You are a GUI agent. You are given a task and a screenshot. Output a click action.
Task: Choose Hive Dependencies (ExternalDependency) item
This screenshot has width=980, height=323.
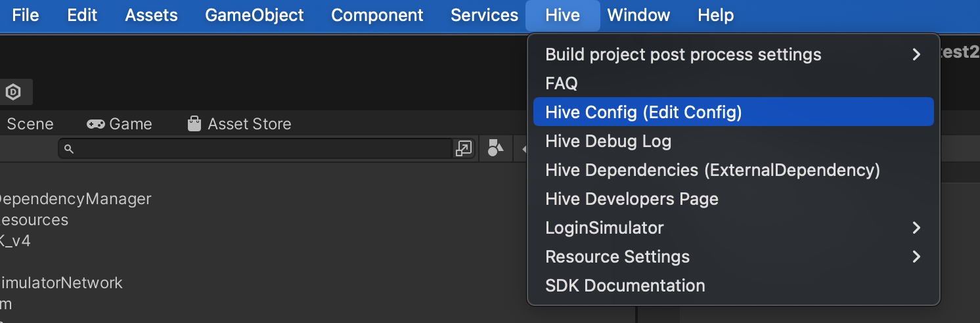click(713, 170)
